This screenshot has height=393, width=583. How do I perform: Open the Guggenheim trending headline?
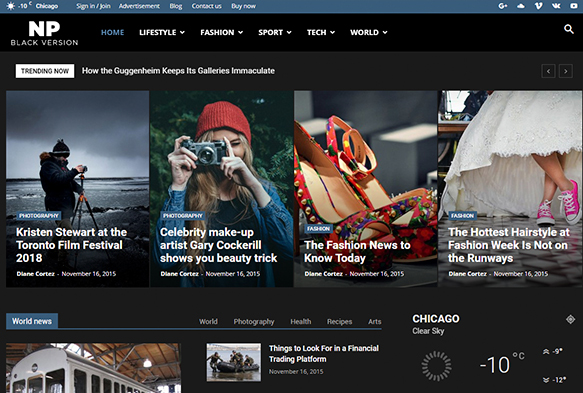pos(178,71)
